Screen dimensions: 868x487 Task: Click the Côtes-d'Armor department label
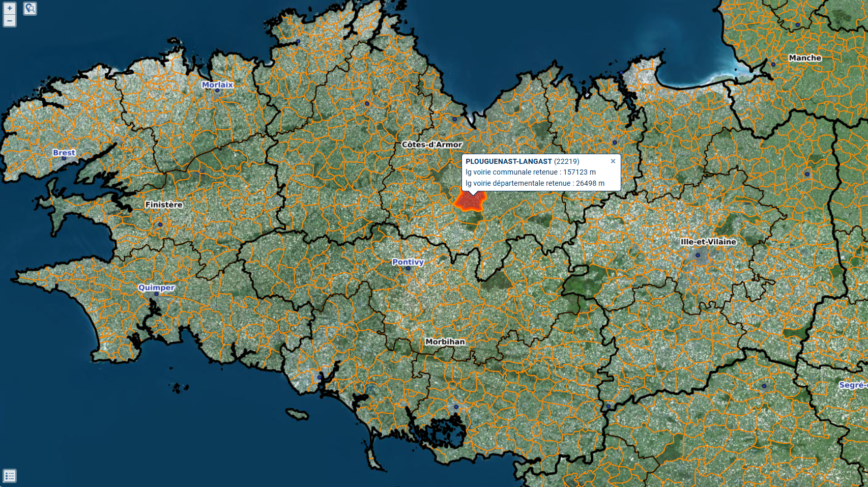pyautogui.click(x=431, y=145)
